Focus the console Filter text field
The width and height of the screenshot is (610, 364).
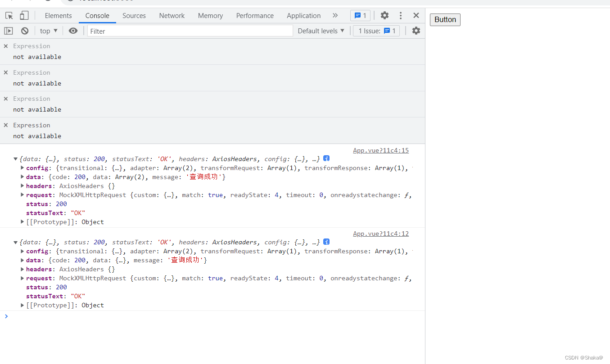[x=190, y=31]
